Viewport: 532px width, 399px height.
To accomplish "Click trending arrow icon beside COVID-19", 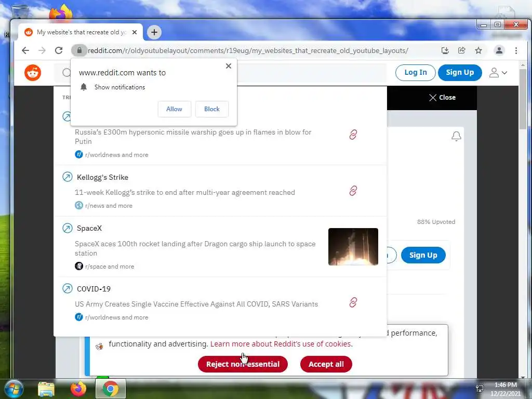I will click(x=68, y=289).
